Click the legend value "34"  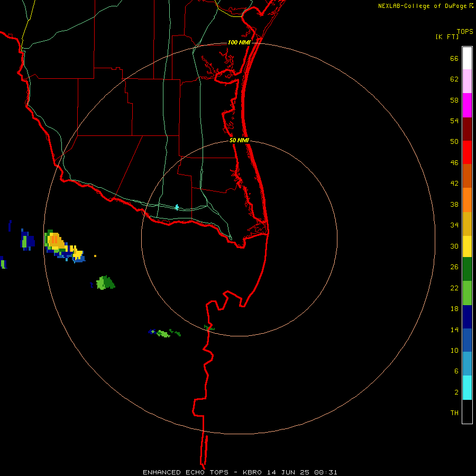(454, 225)
